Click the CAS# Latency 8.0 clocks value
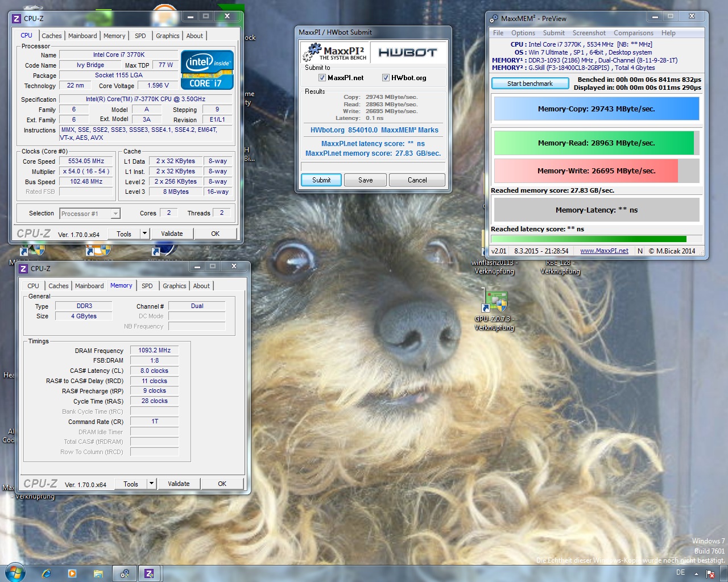Screen dimensions: 728x582 [x=155, y=371]
